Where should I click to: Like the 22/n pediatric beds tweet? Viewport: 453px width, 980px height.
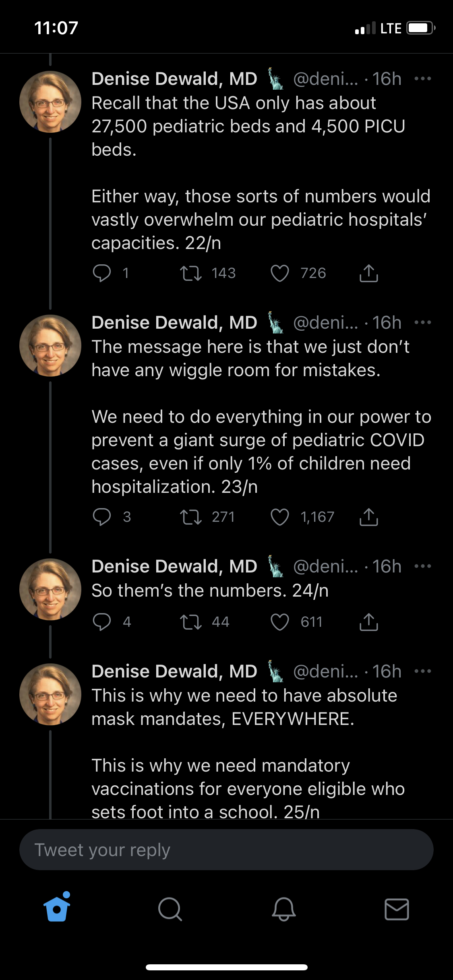280,274
